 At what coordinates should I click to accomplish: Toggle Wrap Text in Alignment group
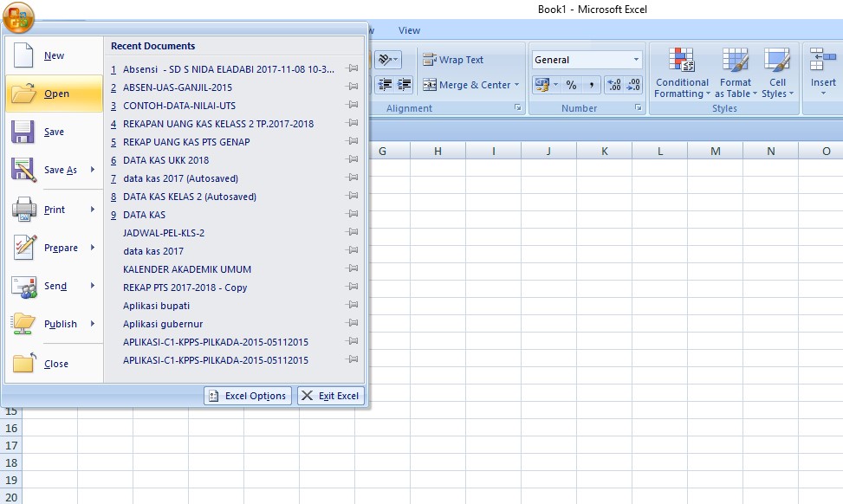click(452, 60)
